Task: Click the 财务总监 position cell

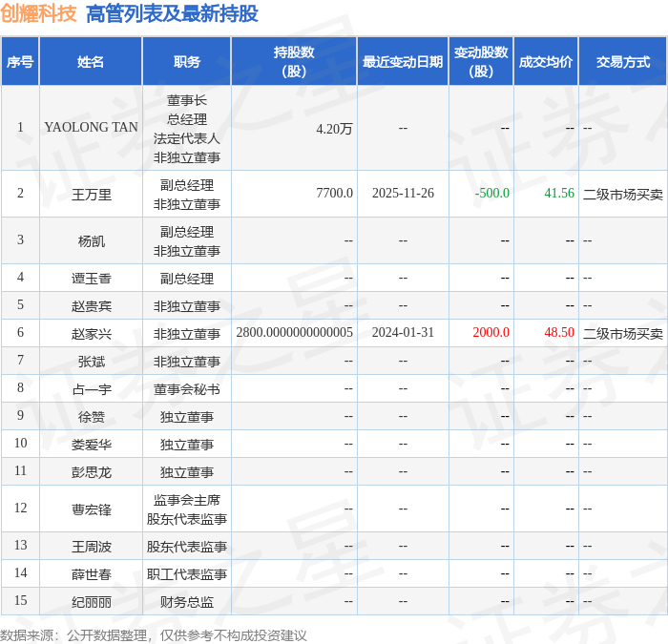Action: pyautogui.click(x=187, y=602)
